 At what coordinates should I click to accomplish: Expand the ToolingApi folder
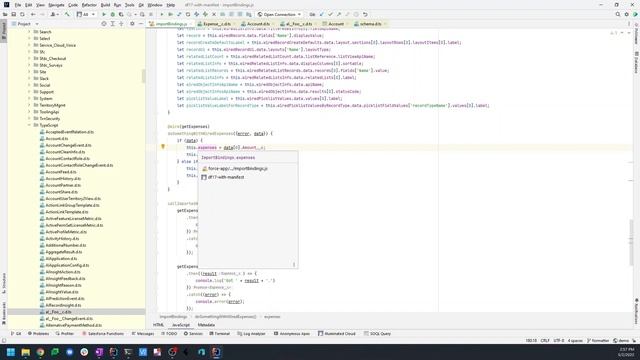(x=29, y=111)
